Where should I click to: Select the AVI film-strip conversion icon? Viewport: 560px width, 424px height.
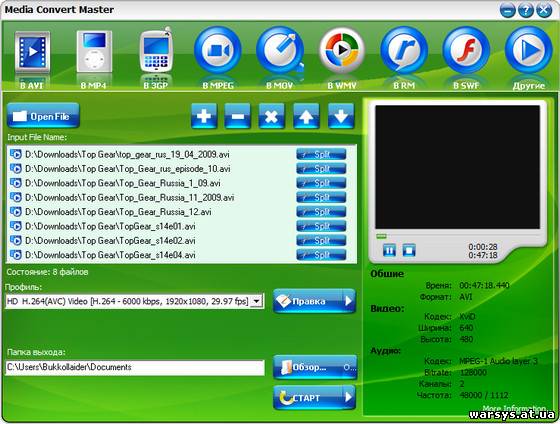tap(32, 53)
